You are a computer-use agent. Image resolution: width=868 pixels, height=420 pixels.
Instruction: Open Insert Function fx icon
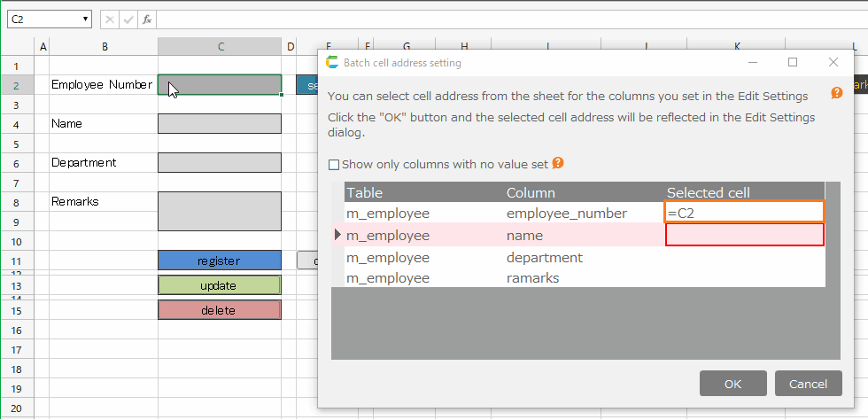147,19
